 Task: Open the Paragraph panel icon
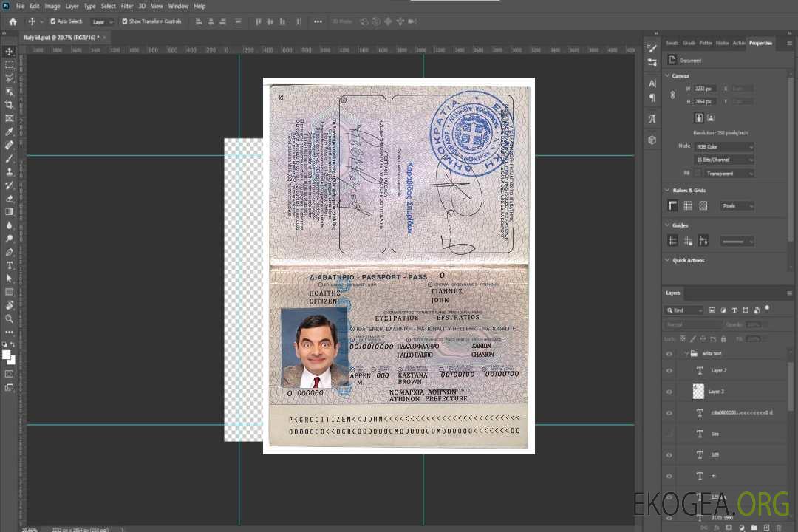tap(652, 98)
